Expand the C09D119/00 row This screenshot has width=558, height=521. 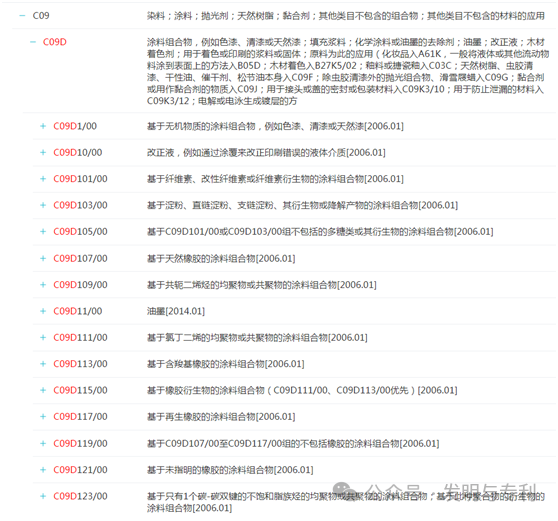(x=43, y=443)
